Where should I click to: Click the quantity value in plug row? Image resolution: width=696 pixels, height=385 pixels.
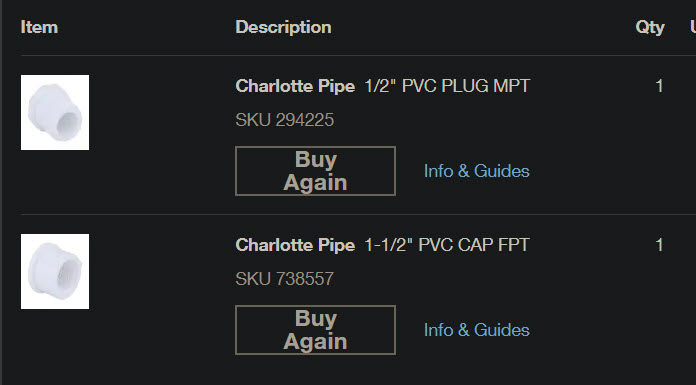(659, 86)
